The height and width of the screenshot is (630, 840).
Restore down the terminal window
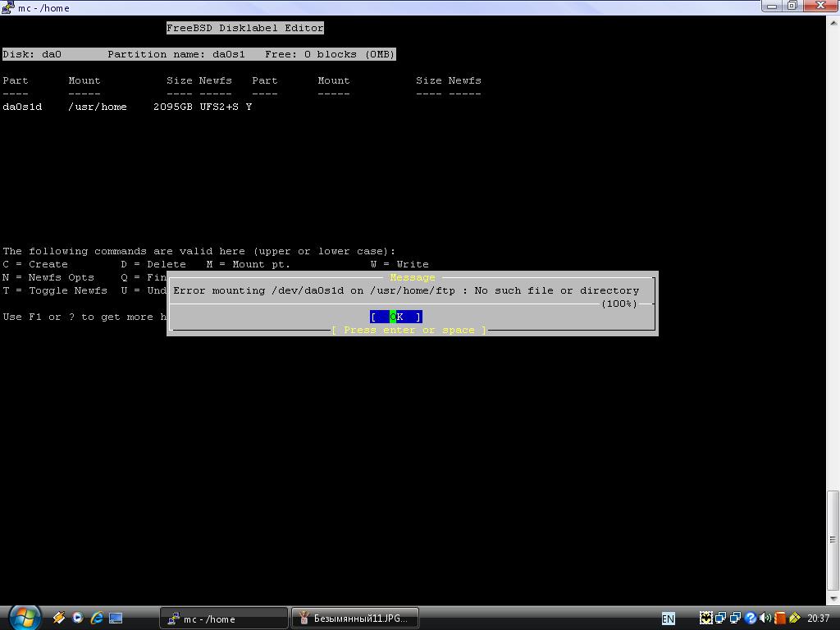click(792, 6)
